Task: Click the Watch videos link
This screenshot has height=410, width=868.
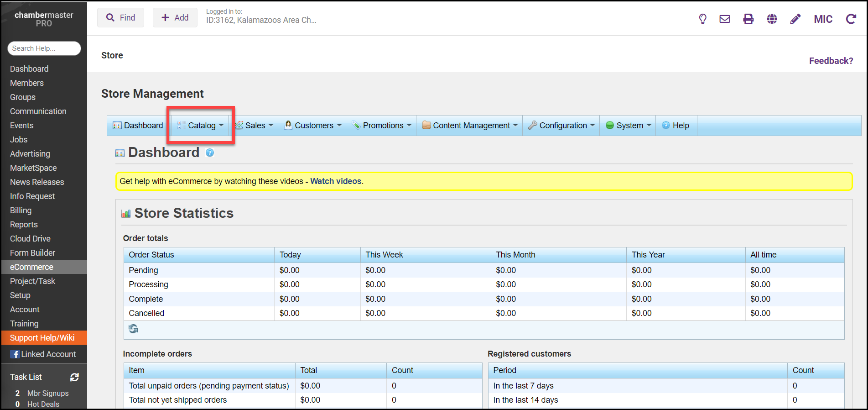Action: (336, 181)
